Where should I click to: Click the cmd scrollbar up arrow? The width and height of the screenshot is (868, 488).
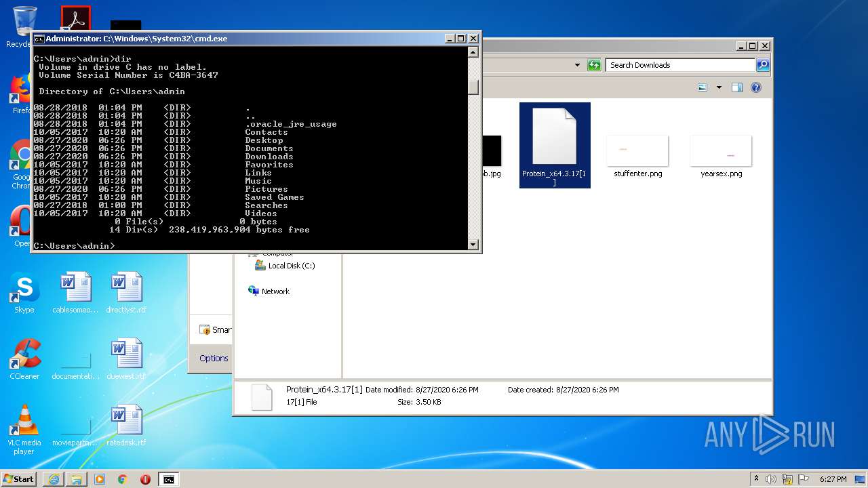(x=473, y=52)
